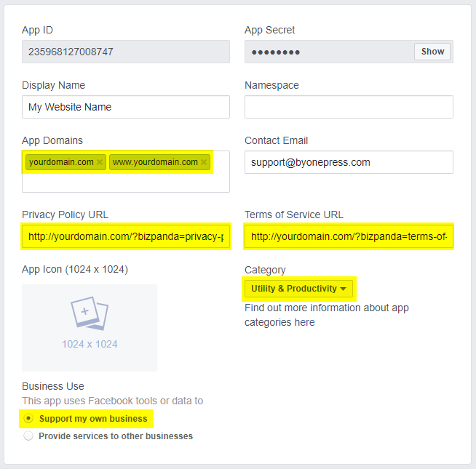Remove the www.yourdomain.com domain tag

[204, 162]
